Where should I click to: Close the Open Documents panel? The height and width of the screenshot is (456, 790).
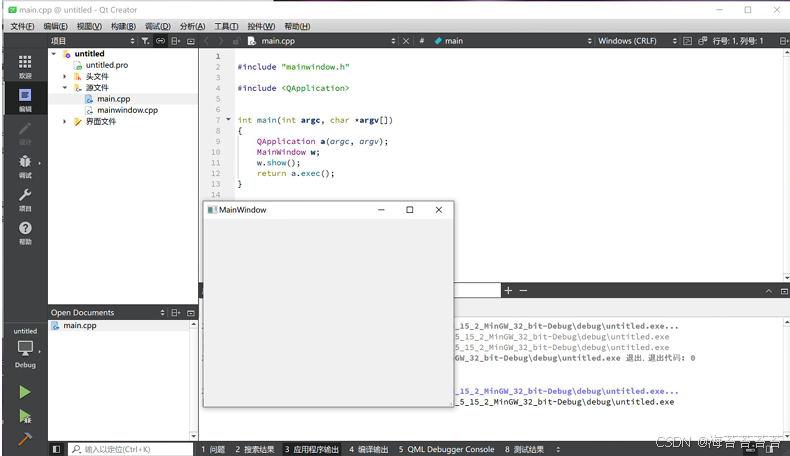[191, 312]
